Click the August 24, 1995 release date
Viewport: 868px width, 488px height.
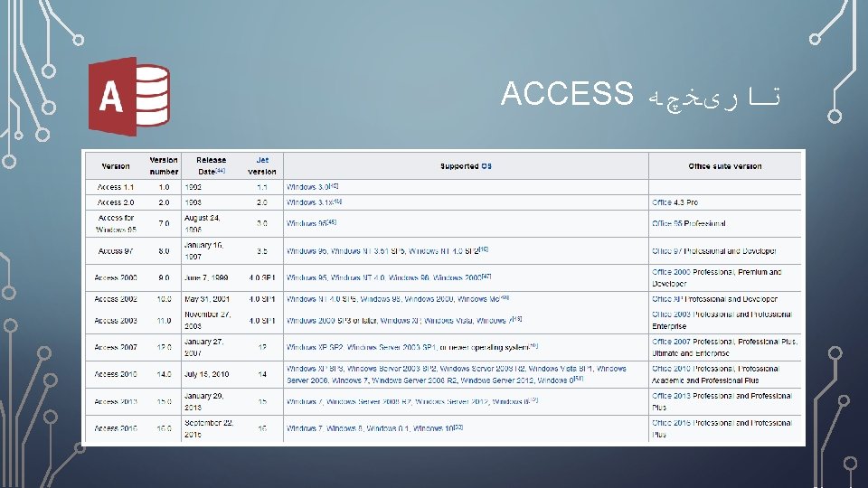pos(203,223)
